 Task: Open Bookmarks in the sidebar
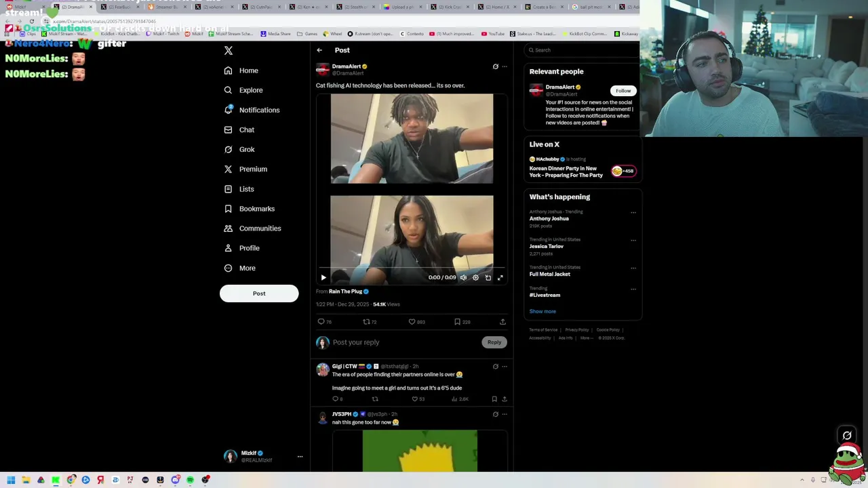250,209
